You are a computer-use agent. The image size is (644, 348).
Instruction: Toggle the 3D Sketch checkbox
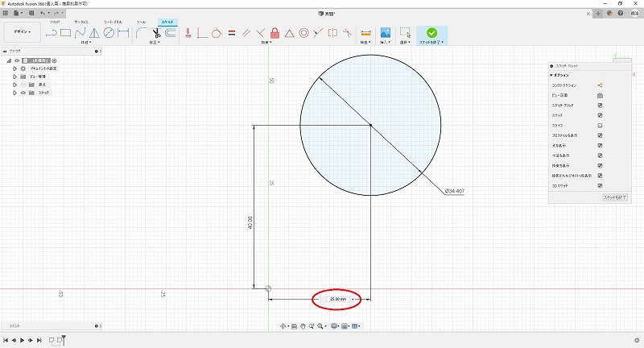pos(600,184)
